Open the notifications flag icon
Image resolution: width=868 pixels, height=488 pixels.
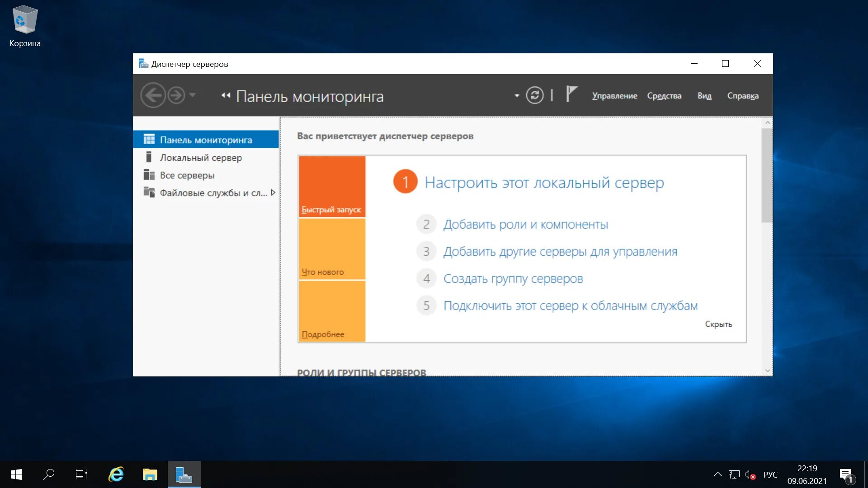pos(571,94)
